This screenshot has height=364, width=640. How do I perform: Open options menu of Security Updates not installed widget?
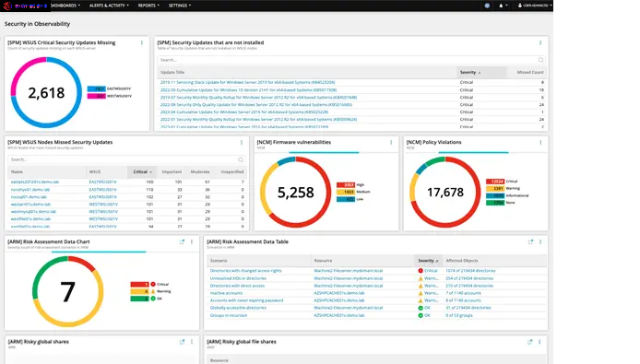click(540, 42)
